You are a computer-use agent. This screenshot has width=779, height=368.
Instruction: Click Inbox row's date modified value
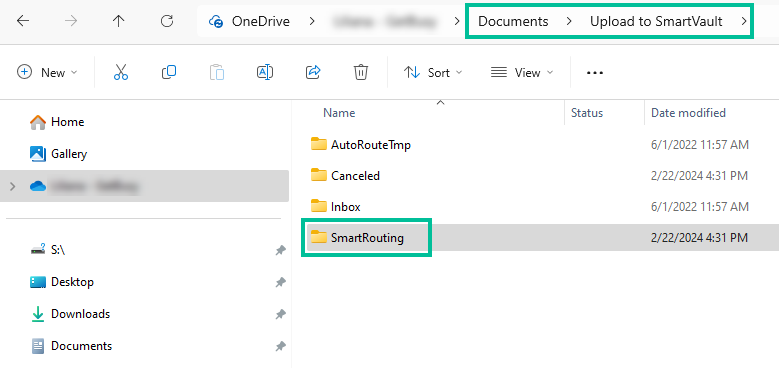pyautogui.click(x=700, y=207)
